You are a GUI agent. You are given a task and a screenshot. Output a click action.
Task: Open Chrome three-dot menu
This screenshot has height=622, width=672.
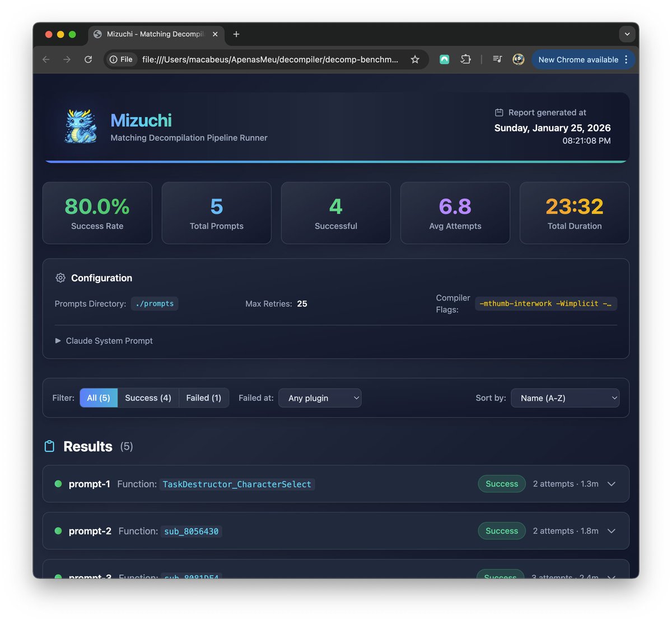[x=626, y=59]
